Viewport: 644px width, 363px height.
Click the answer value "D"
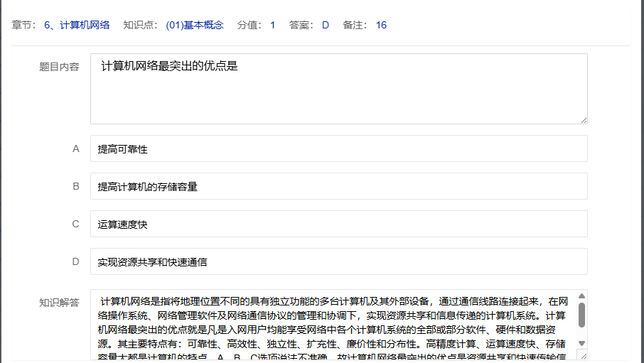(x=326, y=26)
